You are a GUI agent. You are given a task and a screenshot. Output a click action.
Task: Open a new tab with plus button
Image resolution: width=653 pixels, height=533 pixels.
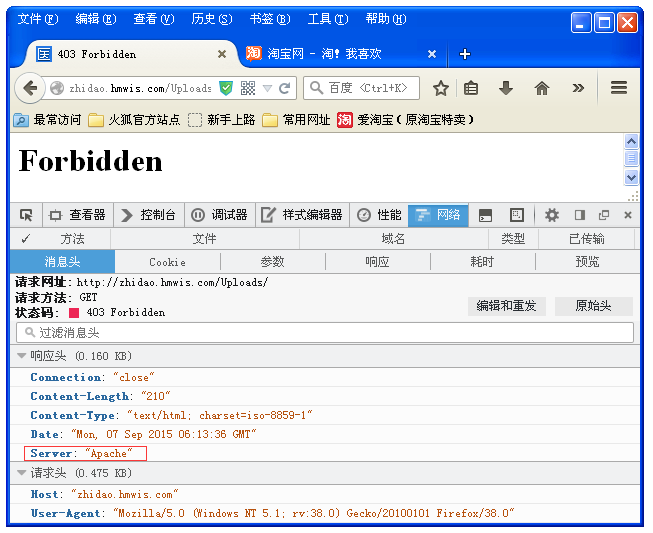(465, 54)
